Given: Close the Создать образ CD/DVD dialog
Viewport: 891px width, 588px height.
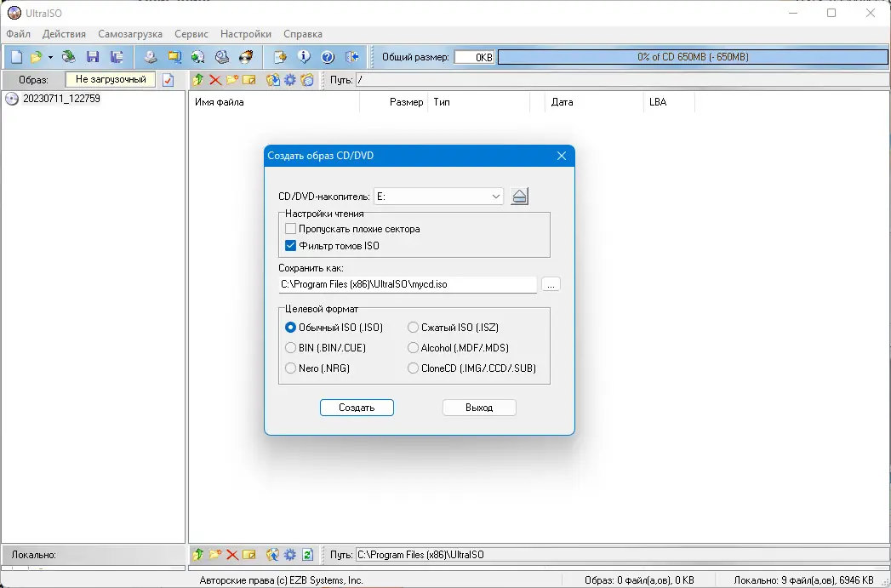Looking at the screenshot, I should 562,156.
